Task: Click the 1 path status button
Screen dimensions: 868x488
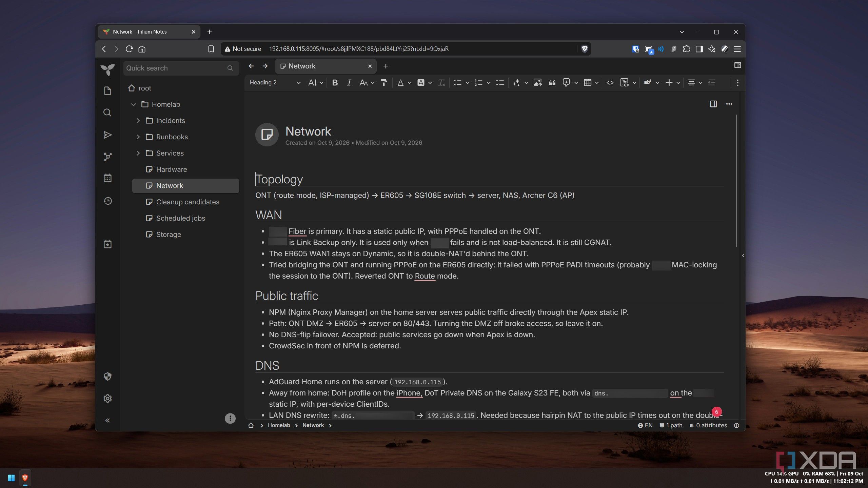Action: click(671, 425)
